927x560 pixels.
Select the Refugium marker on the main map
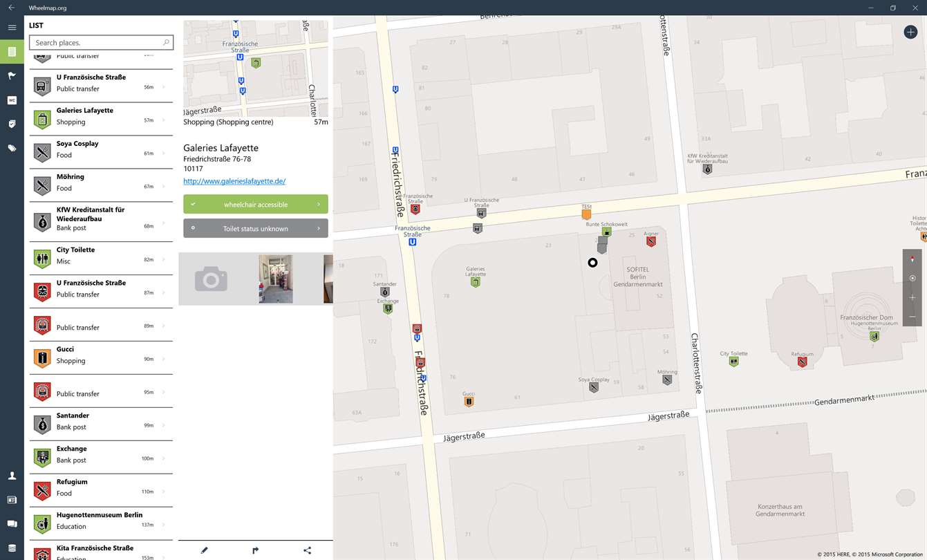(x=802, y=362)
